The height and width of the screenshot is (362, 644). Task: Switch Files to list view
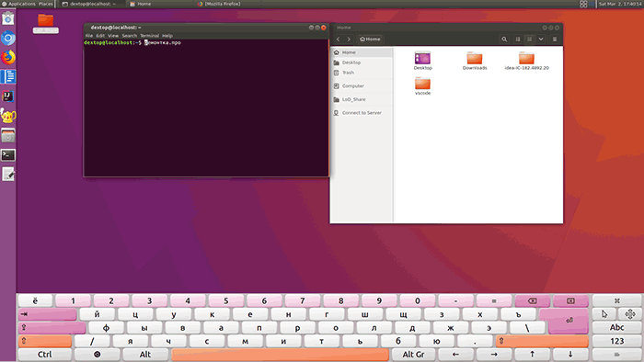[x=518, y=39]
